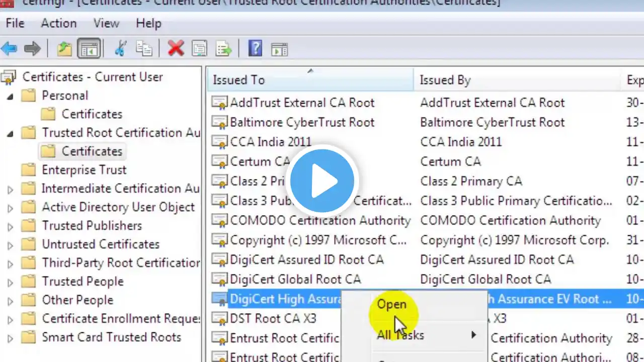Go up one level with folder arrow icon
Image resolution: width=644 pixels, height=362 pixels.
pyautogui.click(x=64, y=49)
